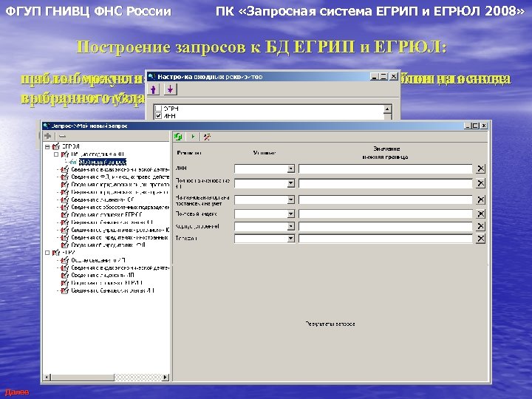Open condition dropdown for Корпус (строение)

pyautogui.click(x=291, y=226)
